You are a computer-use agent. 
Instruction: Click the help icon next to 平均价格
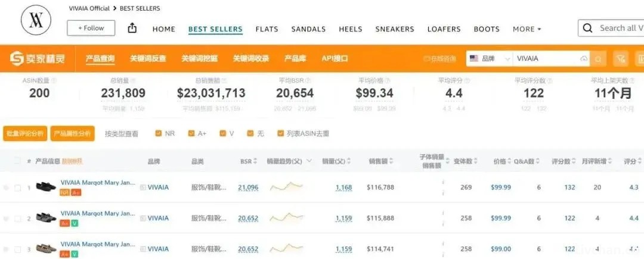(388, 81)
